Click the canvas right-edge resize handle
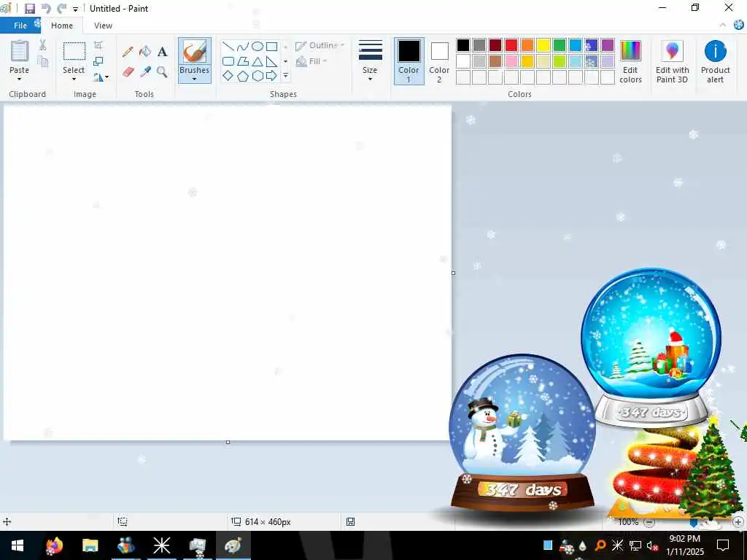 point(453,273)
